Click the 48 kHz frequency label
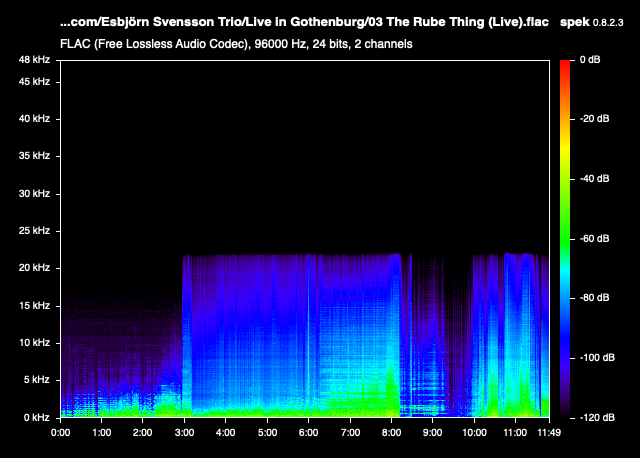The width and height of the screenshot is (640, 458). [34, 60]
